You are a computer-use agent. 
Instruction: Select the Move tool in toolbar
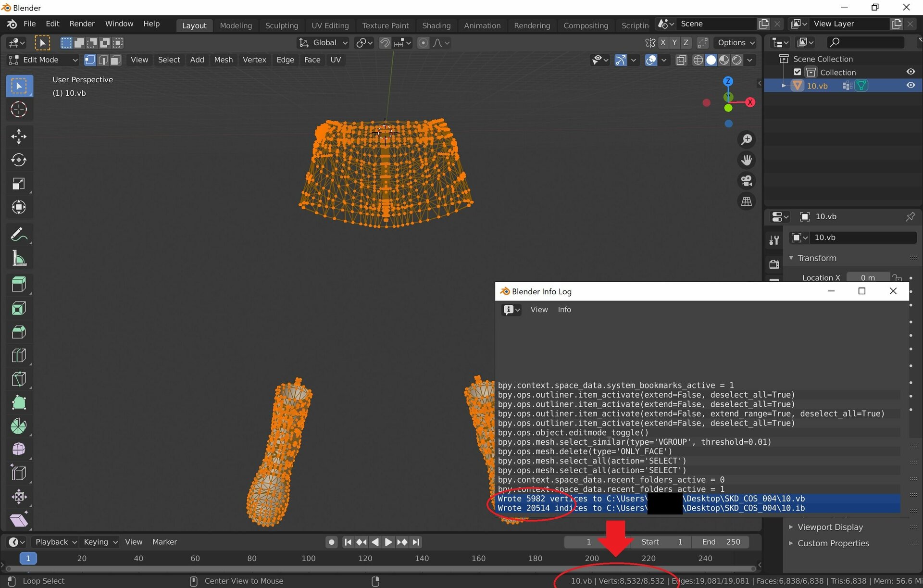[19, 136]
